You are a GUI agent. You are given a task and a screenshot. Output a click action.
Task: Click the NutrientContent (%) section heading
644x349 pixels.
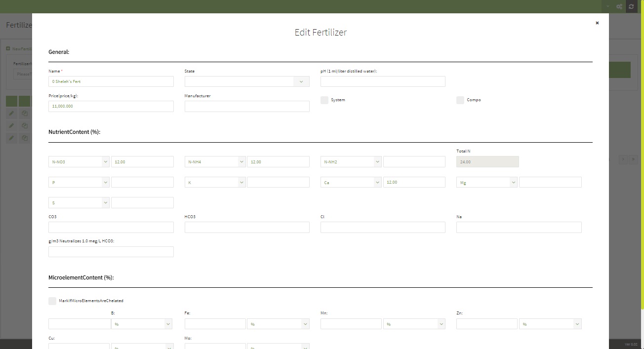pyautogui.click(x=75, y=132)
